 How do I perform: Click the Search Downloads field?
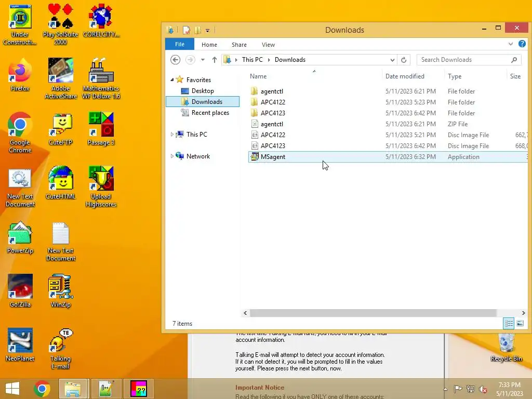469,60
